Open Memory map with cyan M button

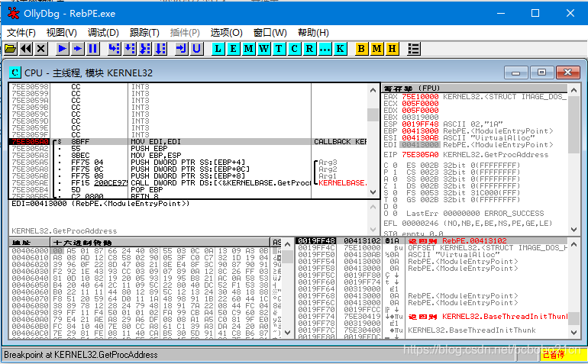coord(248,48)
